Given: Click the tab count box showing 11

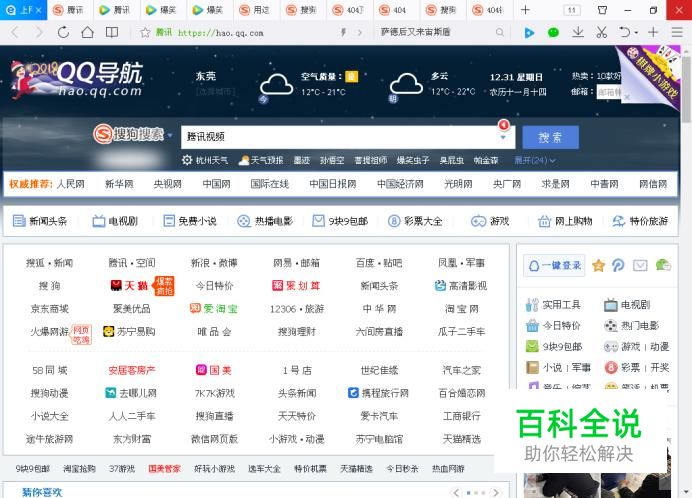Looking at the screenshot, I should [x=572, y=10].
